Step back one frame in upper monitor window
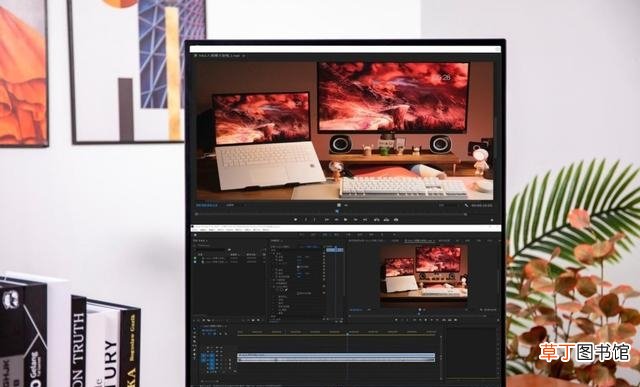This screenshot has width=640, height=387. coord(337,220)
